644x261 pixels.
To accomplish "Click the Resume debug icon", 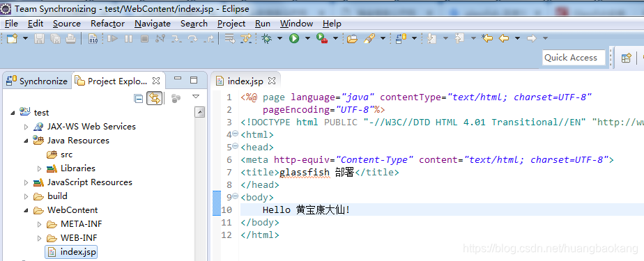I will pyautogui.click(x=112, y=38).
